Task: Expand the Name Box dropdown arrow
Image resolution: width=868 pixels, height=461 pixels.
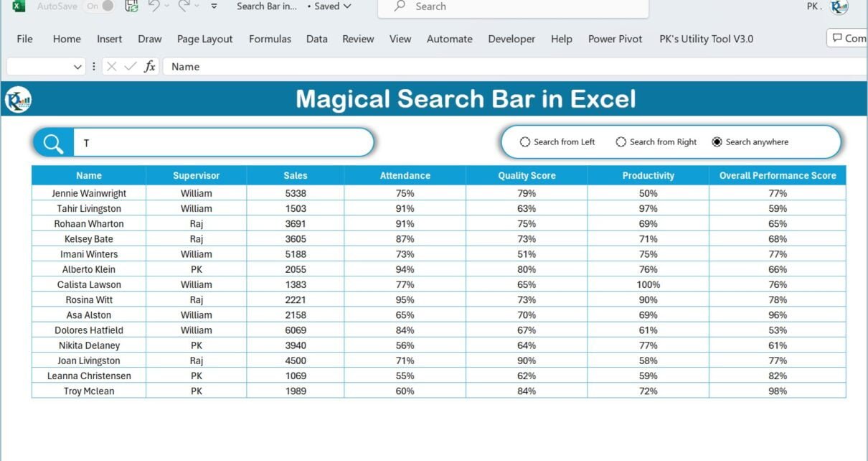Action: (77, 67)
